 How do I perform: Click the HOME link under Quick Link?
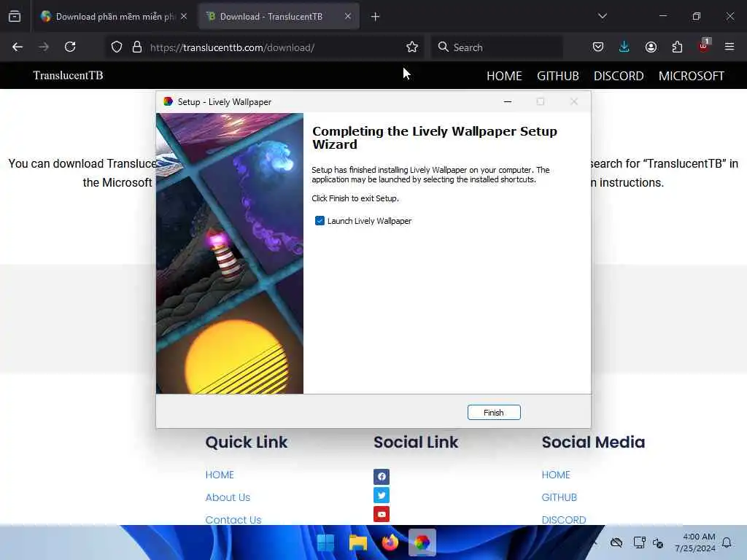(x=220, y=475)
